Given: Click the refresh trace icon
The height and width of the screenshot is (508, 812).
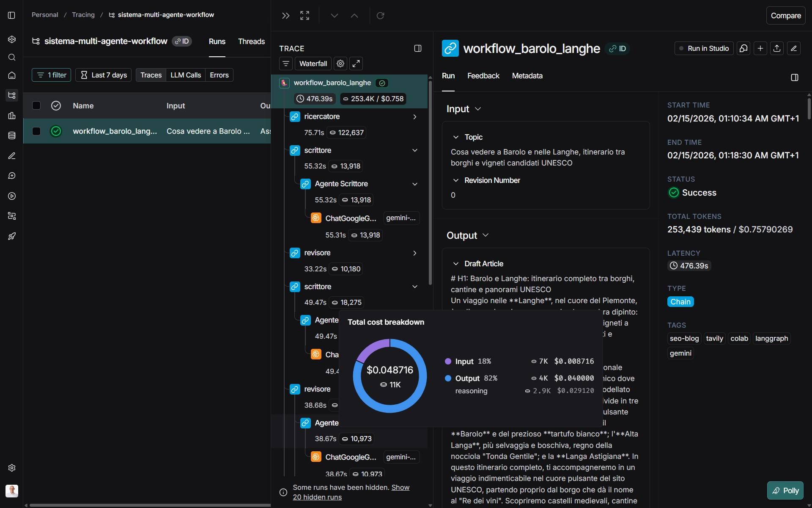Looking at the screenshot, I should tap(380, 16).
